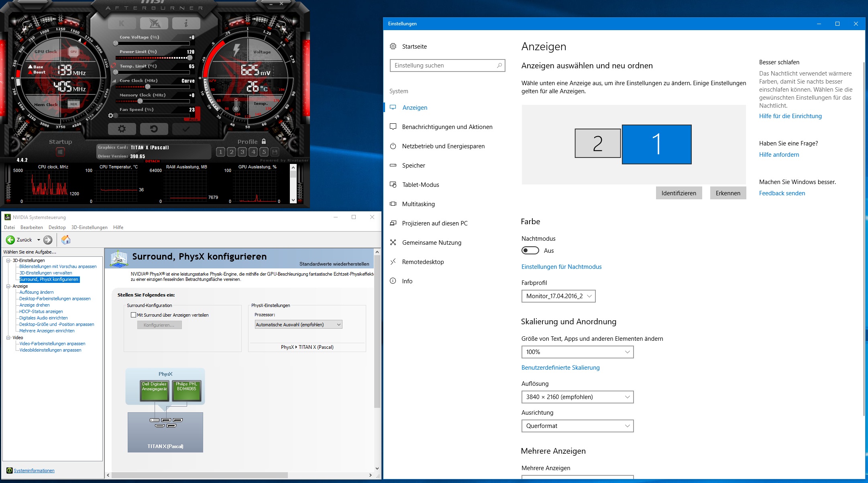This screenshot has width=868, height=483.
Task: Collapse the 3D-Einstellungen tree node
Action: click(x=8, y=260)
